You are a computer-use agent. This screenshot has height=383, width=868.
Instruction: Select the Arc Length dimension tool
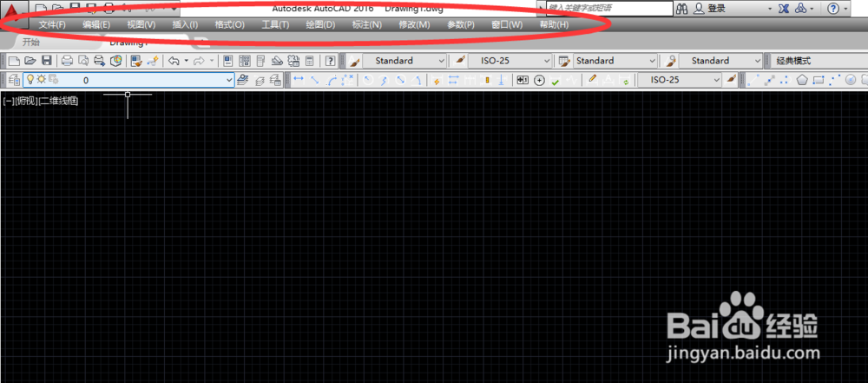[x=331, y=80]
